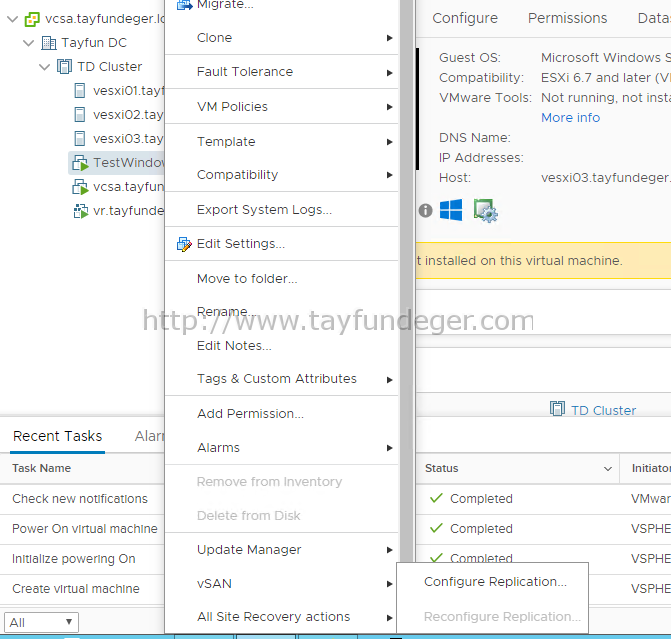Open Compatibility submenu
671x639 pixels.
tap(281, 175)
